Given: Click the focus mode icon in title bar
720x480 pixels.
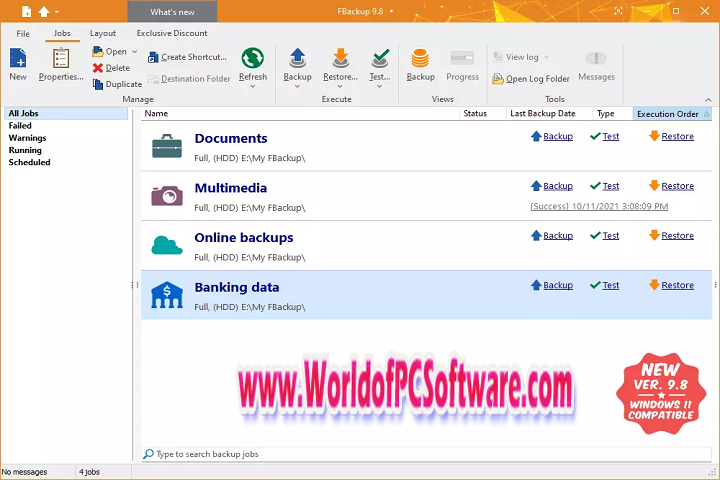Looking at the screenshot, I should coord(618,11).
